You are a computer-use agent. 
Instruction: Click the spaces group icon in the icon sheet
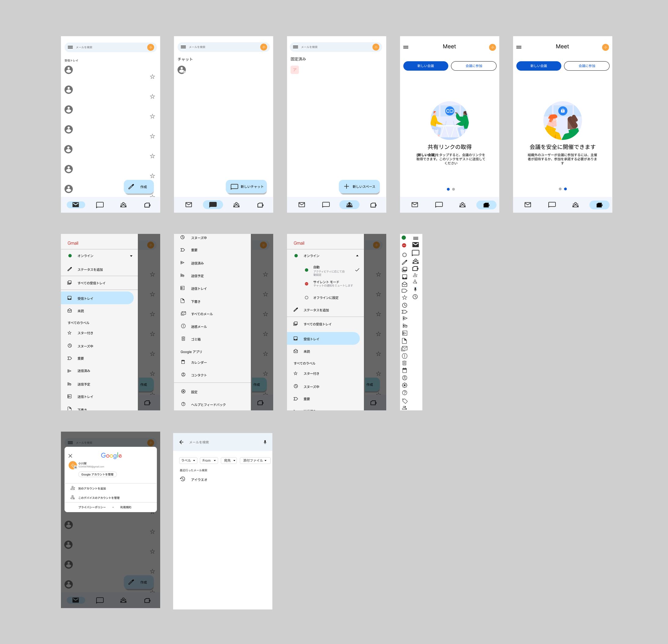pos(415,262)
